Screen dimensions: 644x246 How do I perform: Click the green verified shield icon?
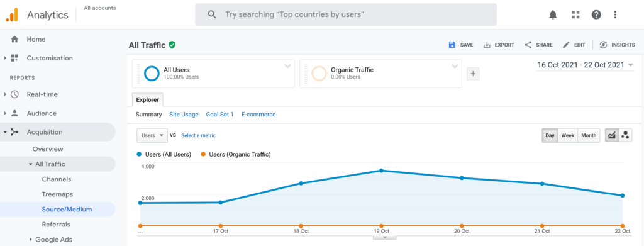[x=172, y=45]
